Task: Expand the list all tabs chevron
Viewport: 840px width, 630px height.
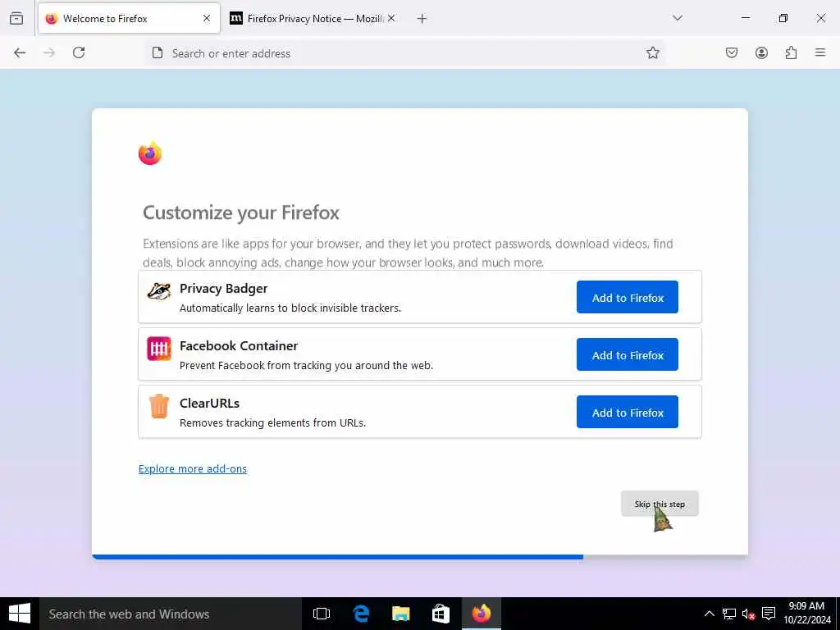Action: (x=678, y=18)
